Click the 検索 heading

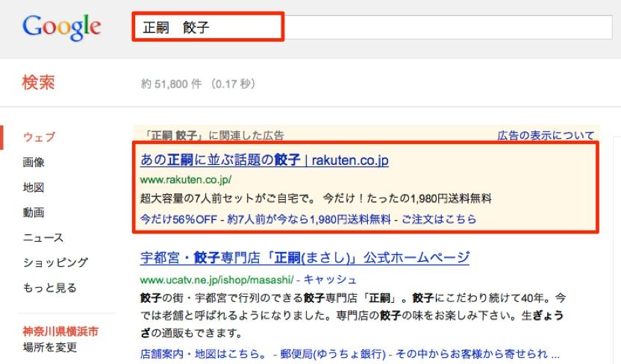pos(38,83)
